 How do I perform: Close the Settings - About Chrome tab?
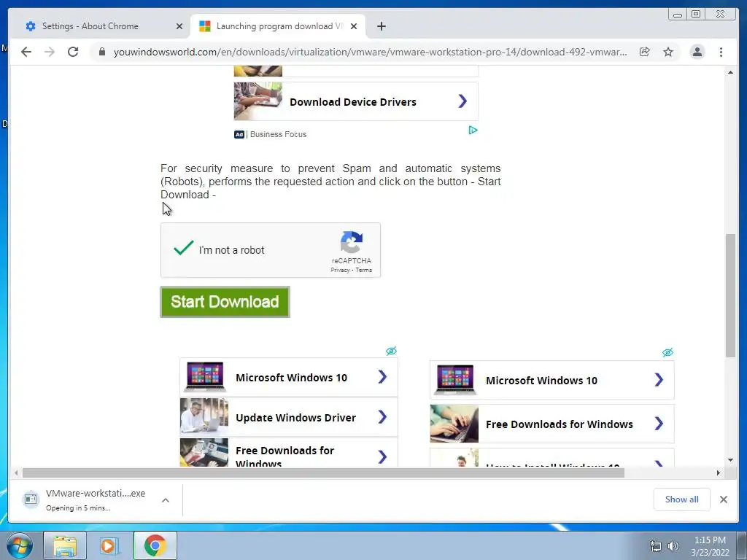[x=179, y=26]
